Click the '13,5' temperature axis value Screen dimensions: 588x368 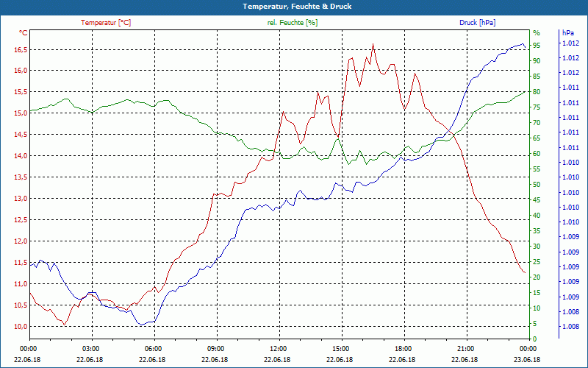[x=21, y=177]
